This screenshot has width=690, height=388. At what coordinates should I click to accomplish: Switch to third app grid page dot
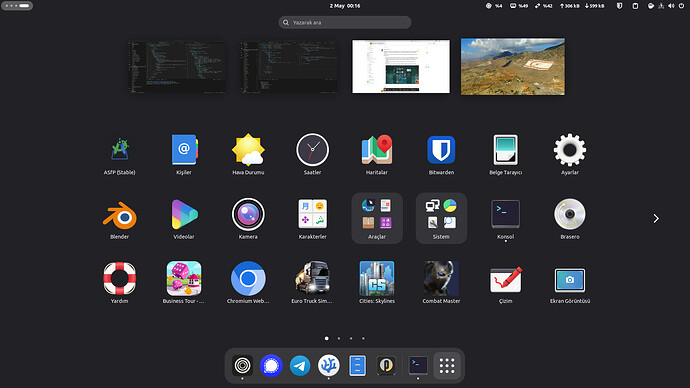351,338
